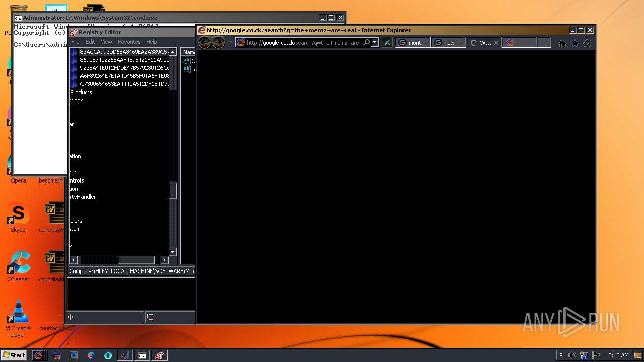Open Internet Explorer Favorites star

(575, 43)
